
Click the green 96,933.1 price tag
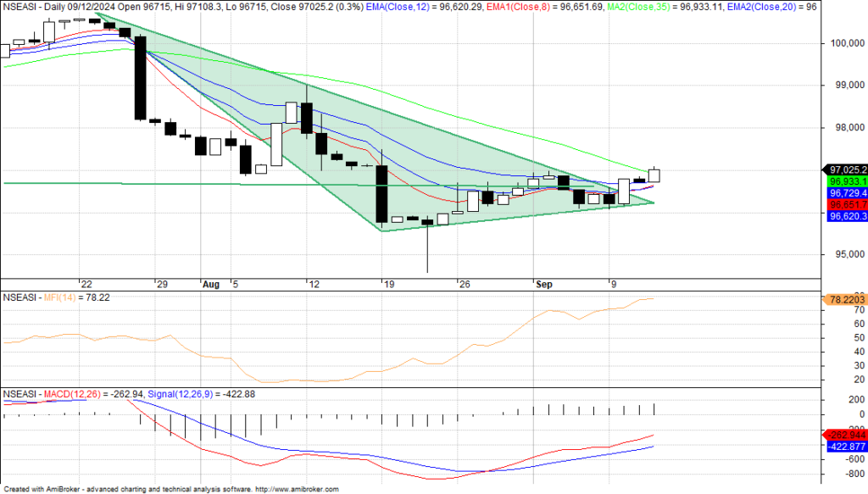click(x=844, y=181)
